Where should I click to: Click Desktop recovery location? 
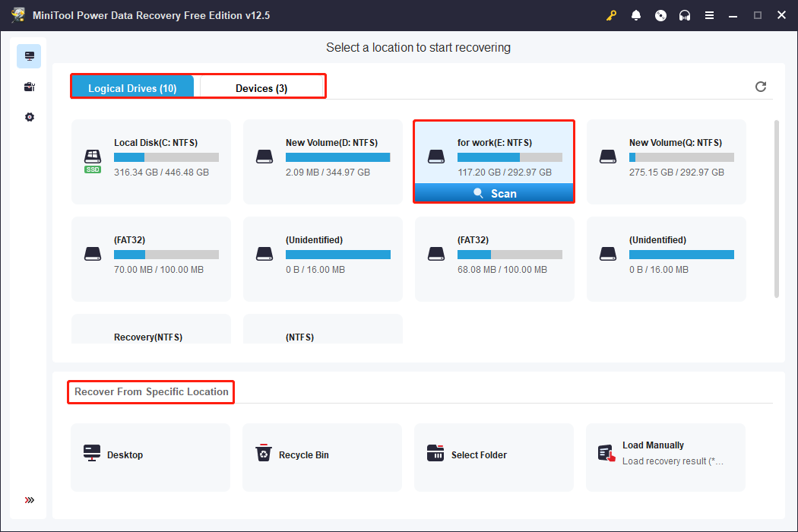(x=150, y=455)
